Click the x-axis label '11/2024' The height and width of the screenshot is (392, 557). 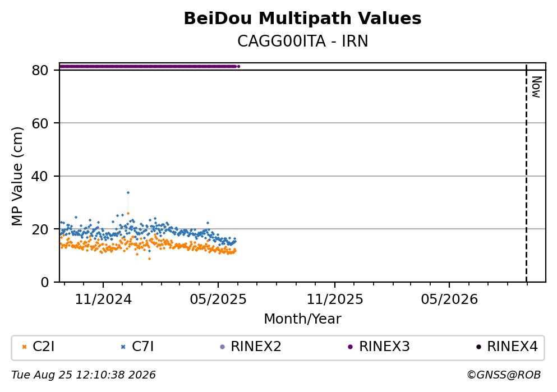[x=103, y=299]
